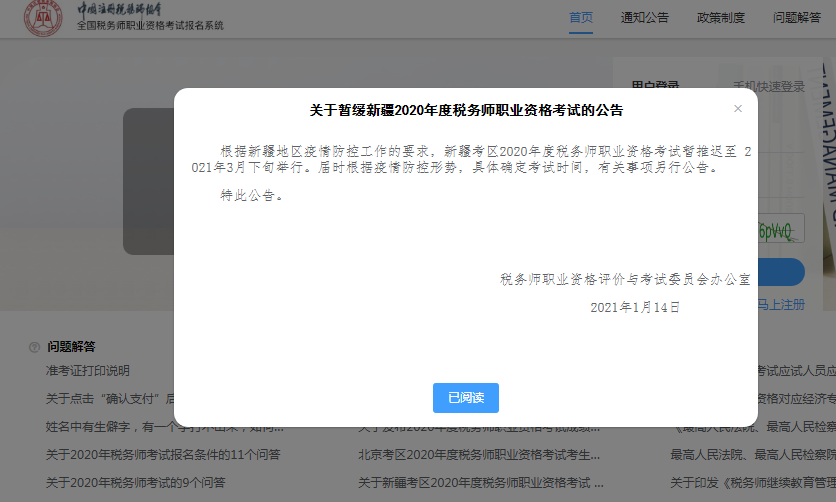Open 关于2020年税务师考试的9个问答
Viewport: 836px width, 502px height.
(x=135, y=483)
